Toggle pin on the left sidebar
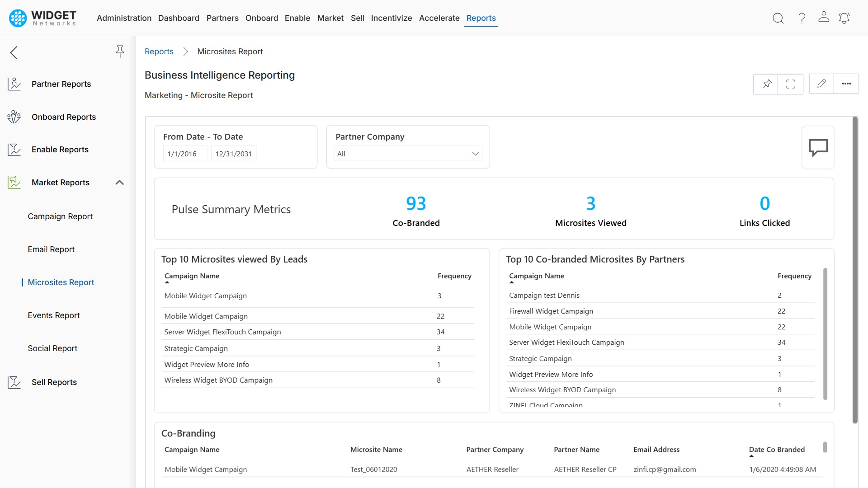 click(120, 52)
